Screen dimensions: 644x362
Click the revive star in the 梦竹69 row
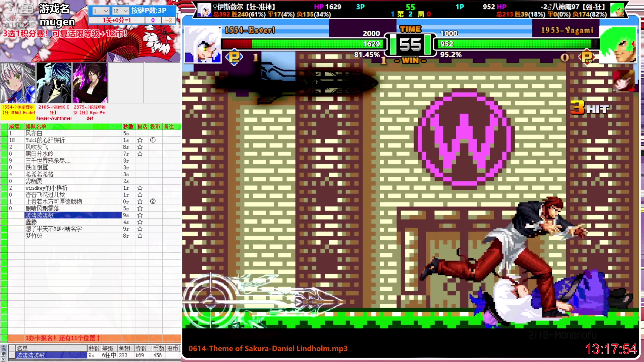140,236
